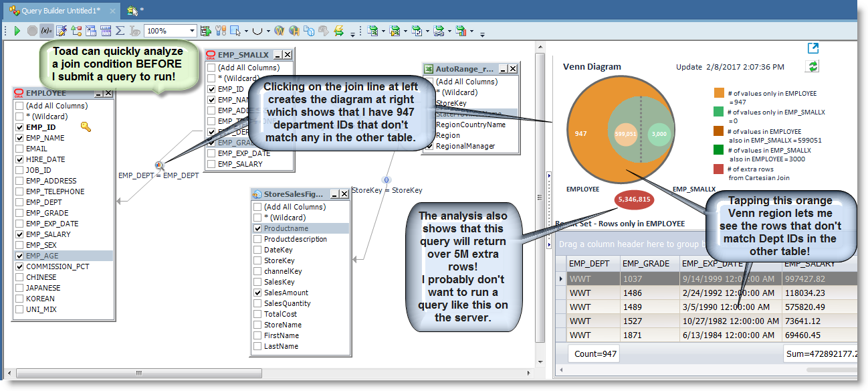
Task: Check EMP_SALARY in EMP_SMALLX table
Action: pos(211,164)
